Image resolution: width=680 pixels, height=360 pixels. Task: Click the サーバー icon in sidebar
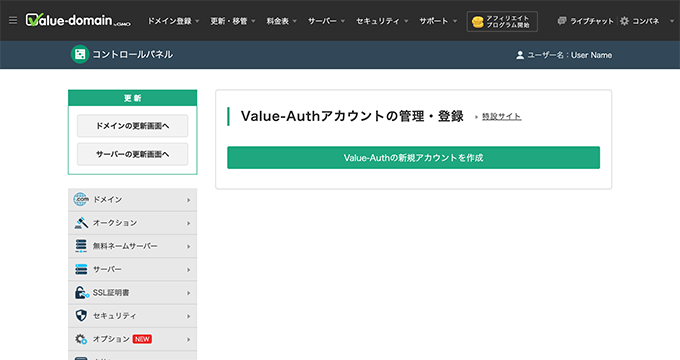pos(81,269)
